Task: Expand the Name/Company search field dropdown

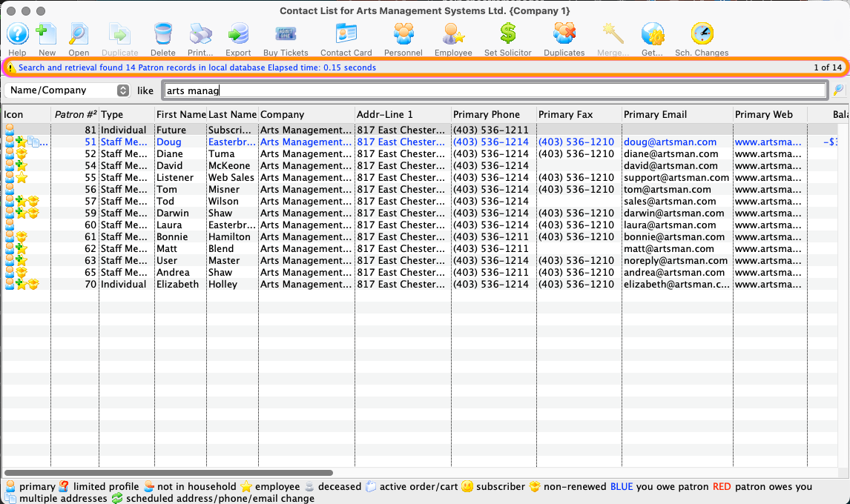Action: click(x=123, y=90)
